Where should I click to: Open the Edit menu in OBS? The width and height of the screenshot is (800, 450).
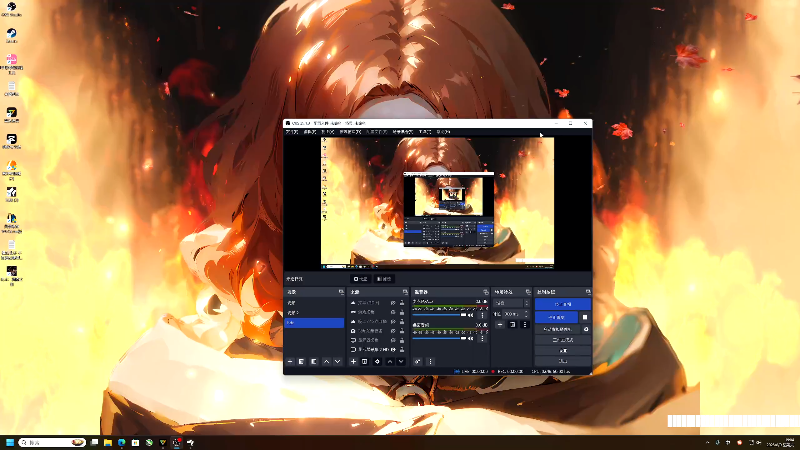click(310, 132)
